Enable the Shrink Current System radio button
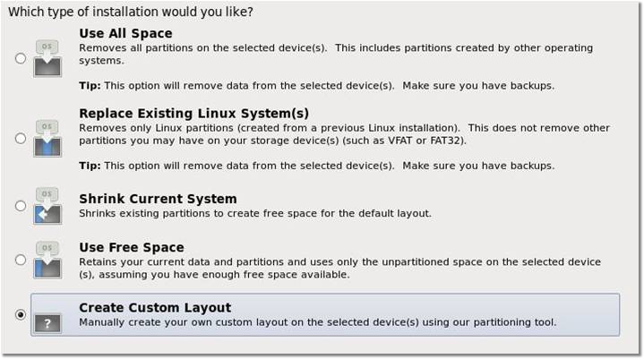This screenshot has height=359, width=644. coord(21,206)
